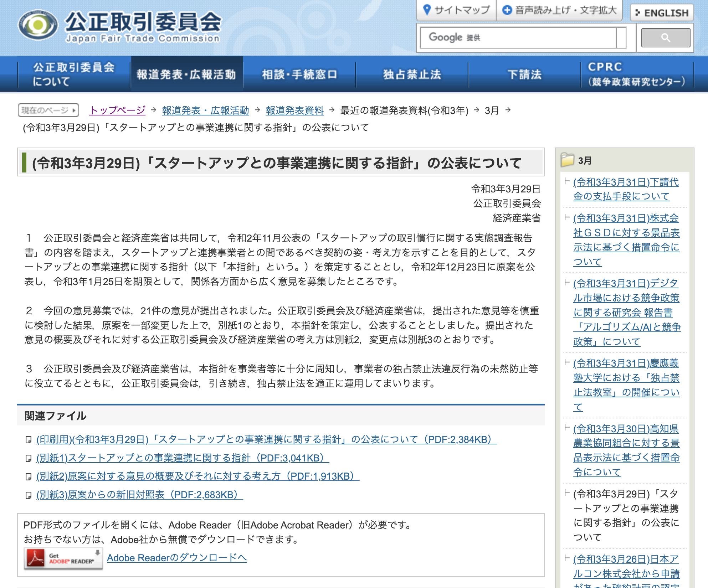Click the 関連ファイル section heading
This screenshot has height=588, width=708.
tap(55, 416)
